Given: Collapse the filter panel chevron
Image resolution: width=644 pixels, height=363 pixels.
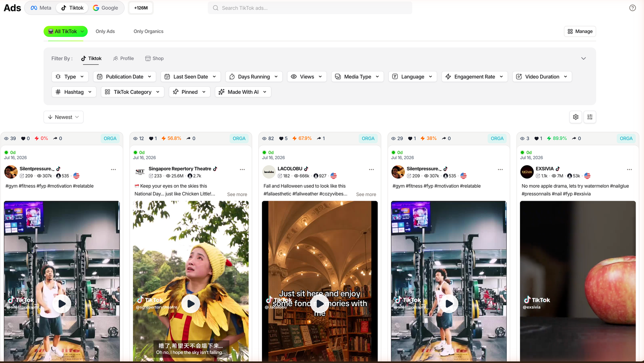Looking at the screenshot, I should (583, 58).
